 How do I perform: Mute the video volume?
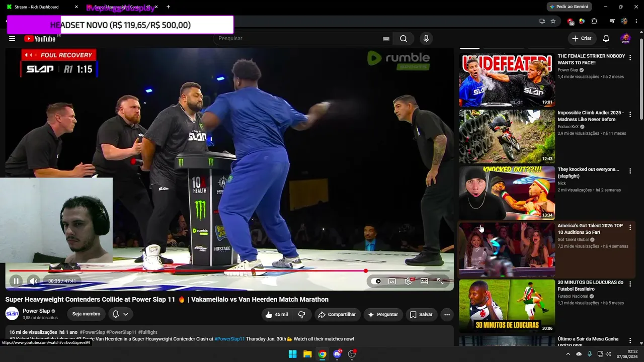(33, 281)
